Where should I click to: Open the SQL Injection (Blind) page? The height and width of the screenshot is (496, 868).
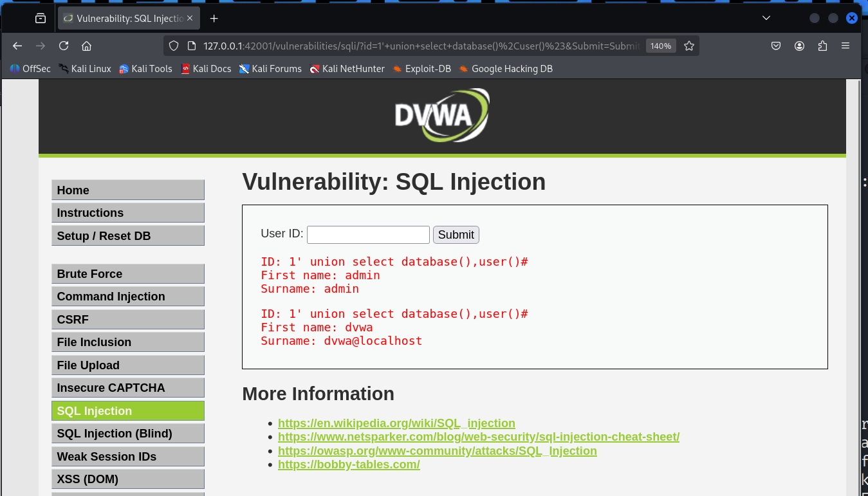(x=128, y=434)
